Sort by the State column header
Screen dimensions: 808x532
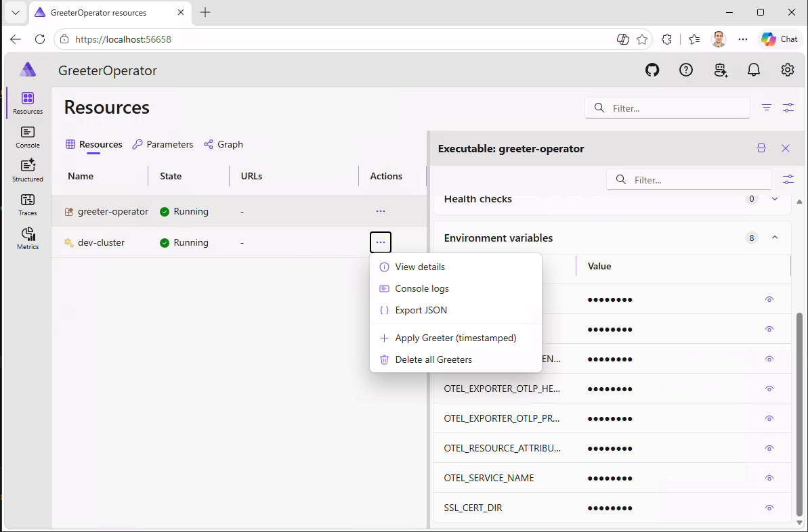point(171,176)
